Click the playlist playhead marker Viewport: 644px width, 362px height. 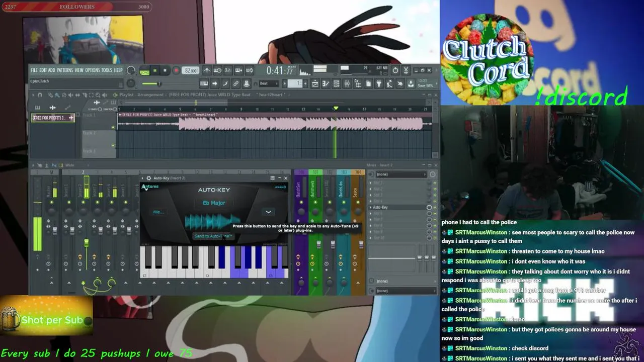click(336, 108)
